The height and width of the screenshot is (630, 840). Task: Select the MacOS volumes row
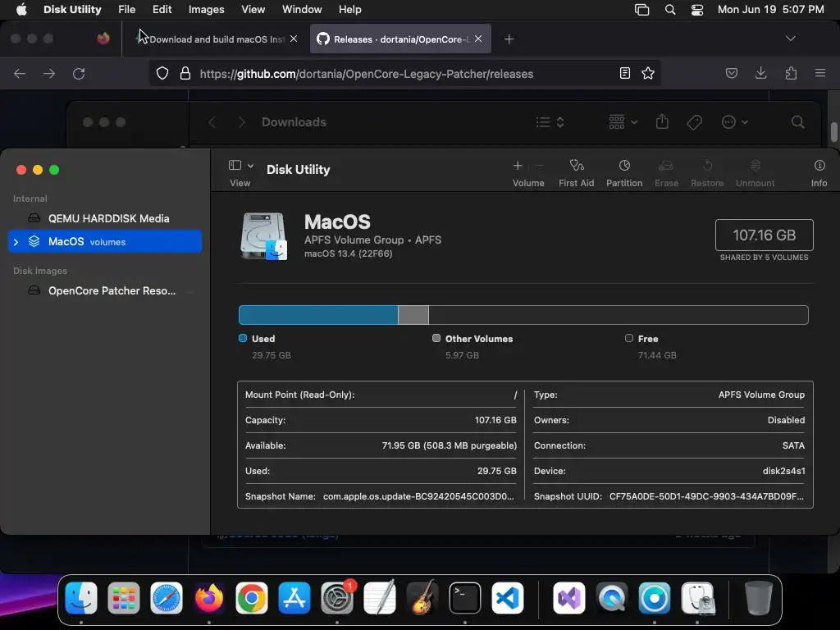coord(105,242)
